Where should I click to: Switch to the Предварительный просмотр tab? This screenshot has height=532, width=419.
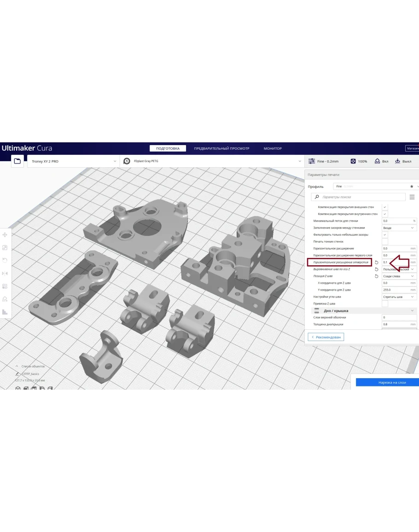tap(221, 149)
